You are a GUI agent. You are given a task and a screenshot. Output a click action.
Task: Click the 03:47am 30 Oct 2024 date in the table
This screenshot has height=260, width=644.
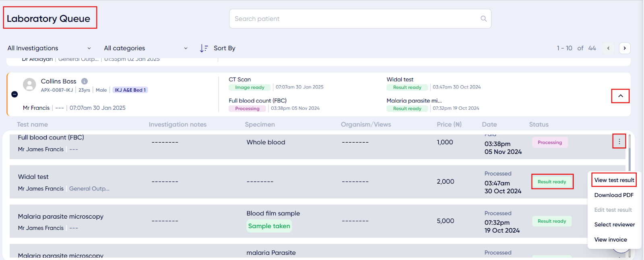coord(503,187)
